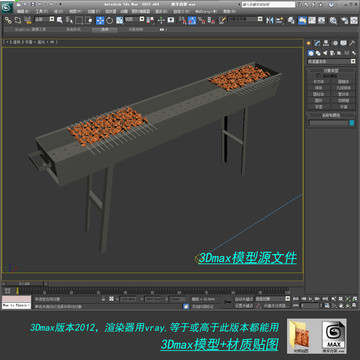
Task: Click the Select and Manipulate tool
Action: pos(161,20)
